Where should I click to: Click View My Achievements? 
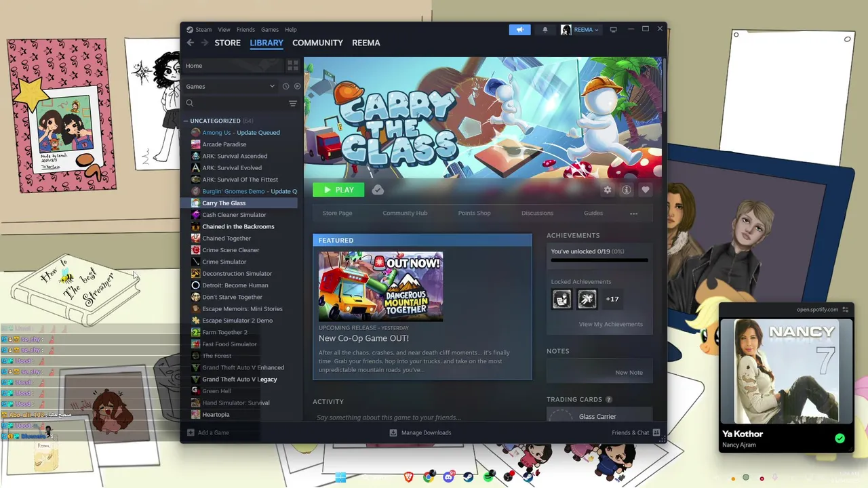pyautogui.click(x=610, y=324)
